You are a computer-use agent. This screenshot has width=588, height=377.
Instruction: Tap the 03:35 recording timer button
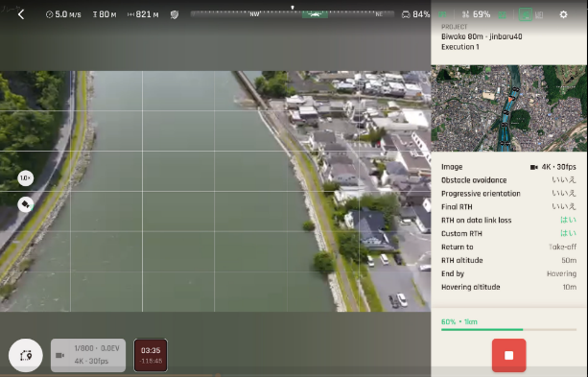click(x=151, y=355)
